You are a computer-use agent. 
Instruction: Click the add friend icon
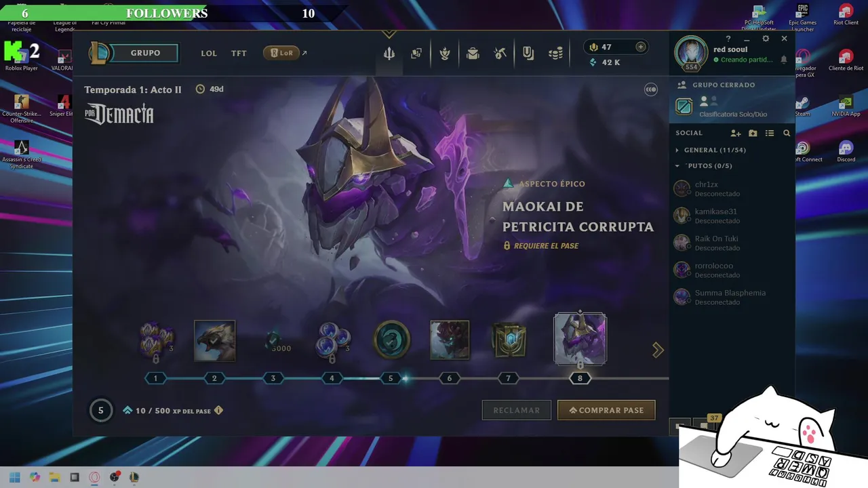point(736,133)
